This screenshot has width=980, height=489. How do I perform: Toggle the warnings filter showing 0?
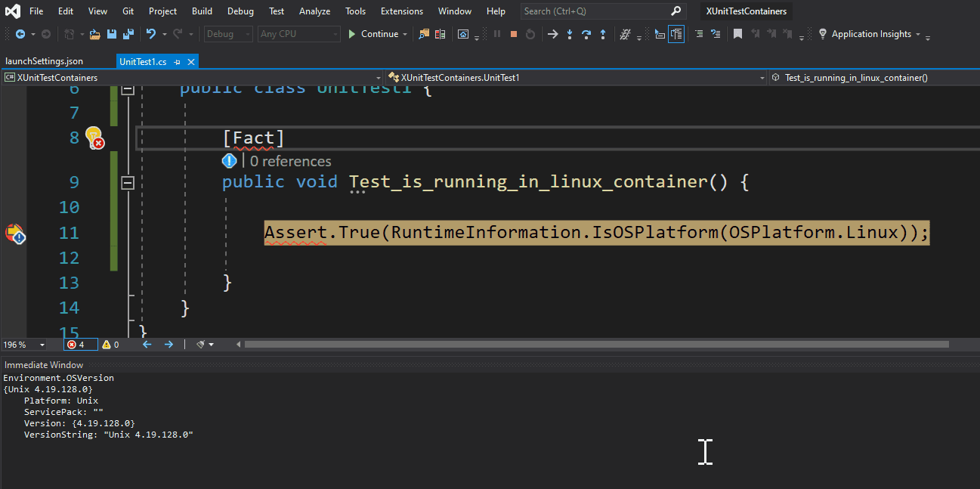(x=110, y=345)
